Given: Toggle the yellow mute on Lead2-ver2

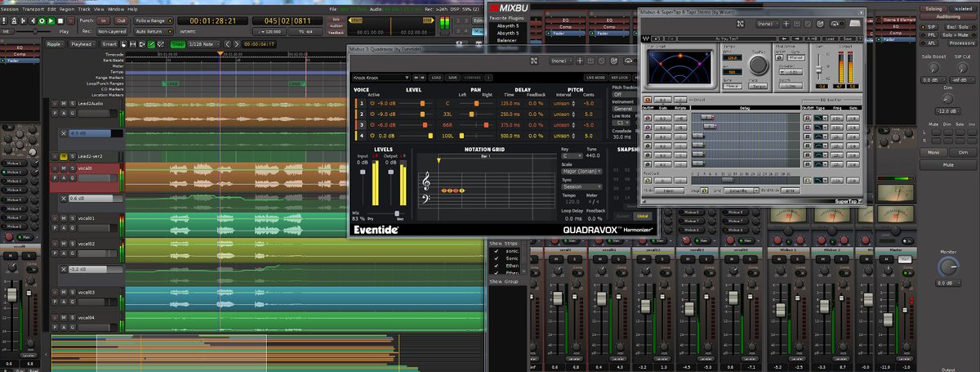Looking at the screenshot, I should (64, 155).
